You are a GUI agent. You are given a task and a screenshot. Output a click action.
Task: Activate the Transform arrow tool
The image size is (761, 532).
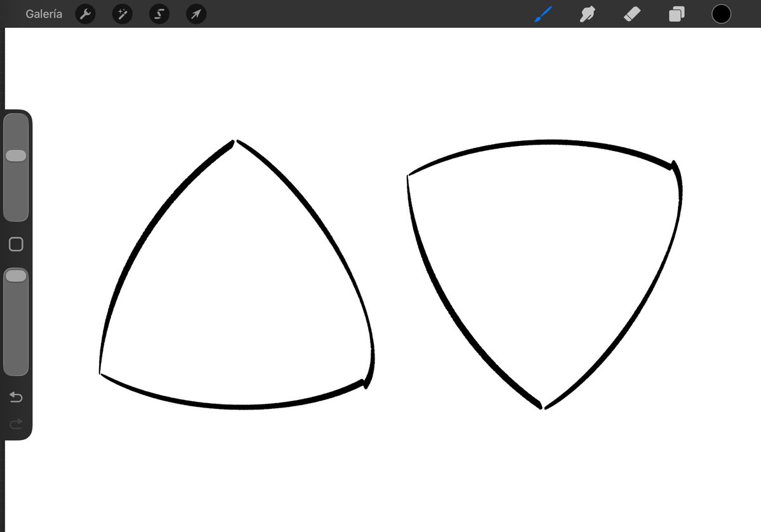pyautogui.click(x=196, y=14)
